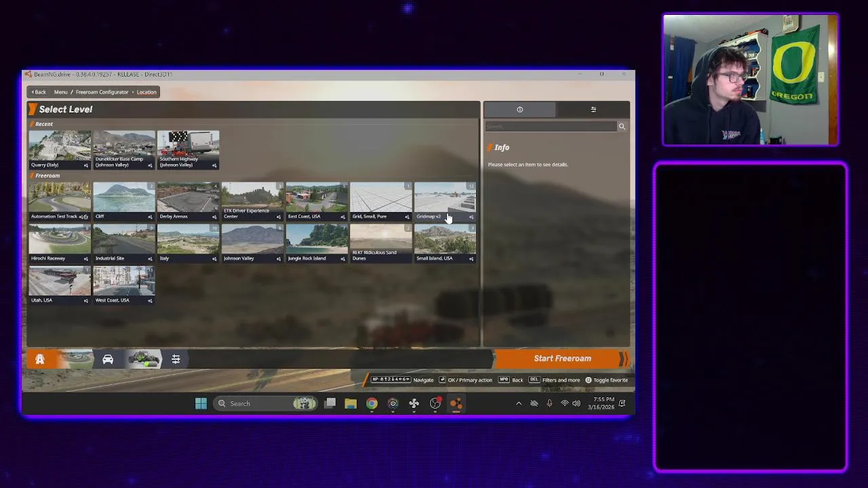Click spawn points icon on Italy tile

point(214,259)
